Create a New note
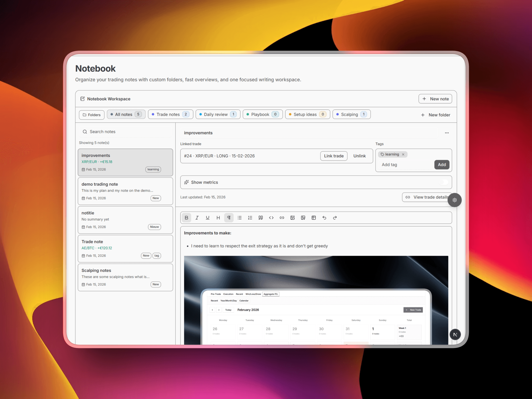Viewport: 532px width, 399px height. click(x=435, y=99)
